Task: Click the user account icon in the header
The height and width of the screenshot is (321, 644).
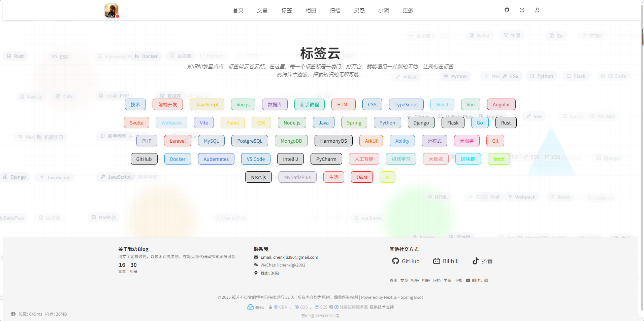Action: pyautogui.click(x=537, y=10)
